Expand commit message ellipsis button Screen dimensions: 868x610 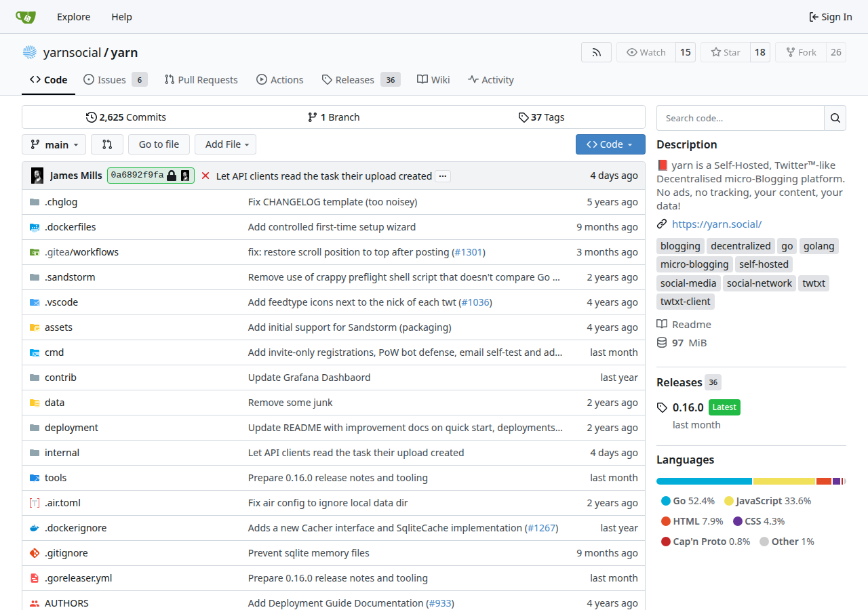coord(443,176)
